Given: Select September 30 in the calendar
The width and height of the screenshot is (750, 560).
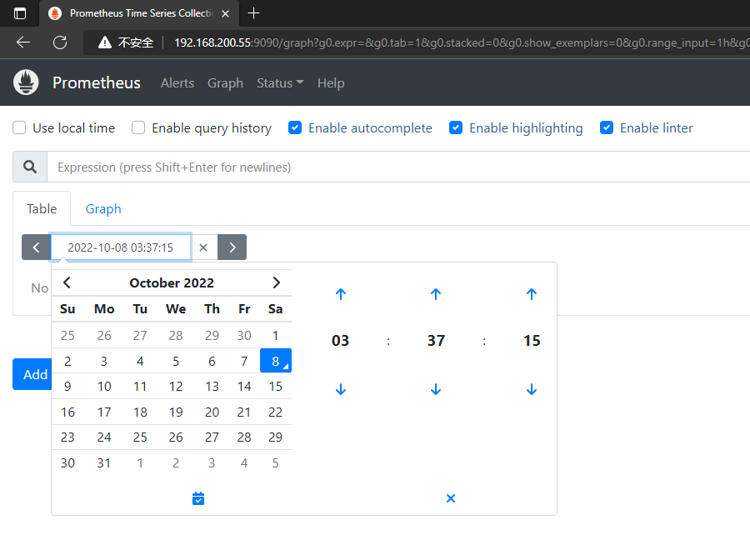Looking at the screenshot, I should (x=244, y=335).
